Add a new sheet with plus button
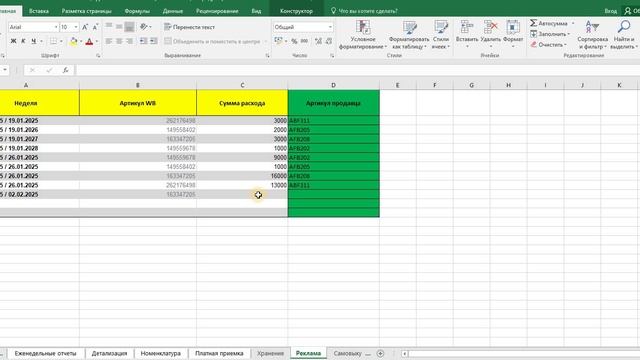The image size is (640, 360). [380, 353]
